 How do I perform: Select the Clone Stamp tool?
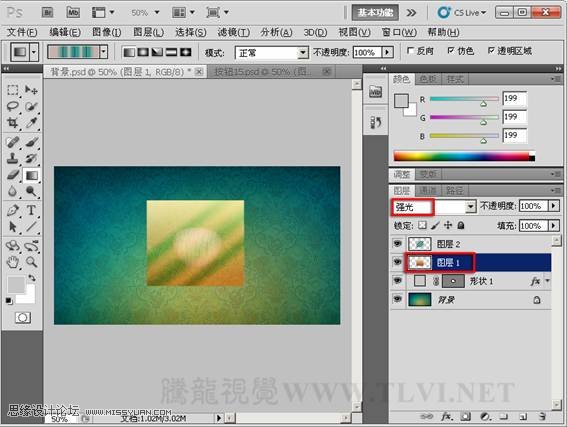pos(13,158)
